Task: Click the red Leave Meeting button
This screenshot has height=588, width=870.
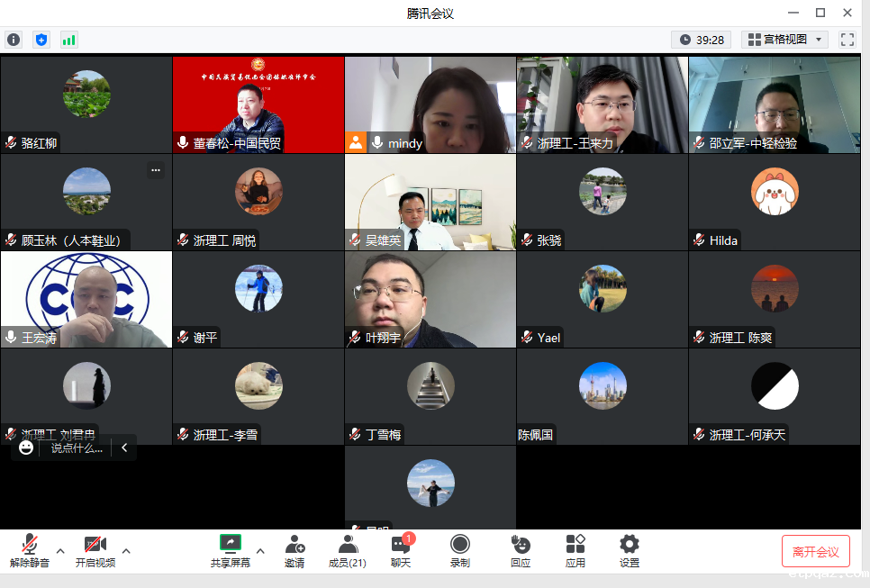Action: click(815, 551)
